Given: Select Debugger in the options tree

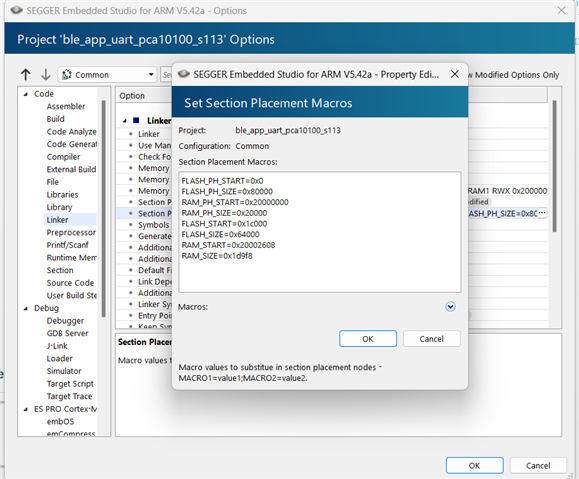Looking at the screenshot, I should click(65, 321).
